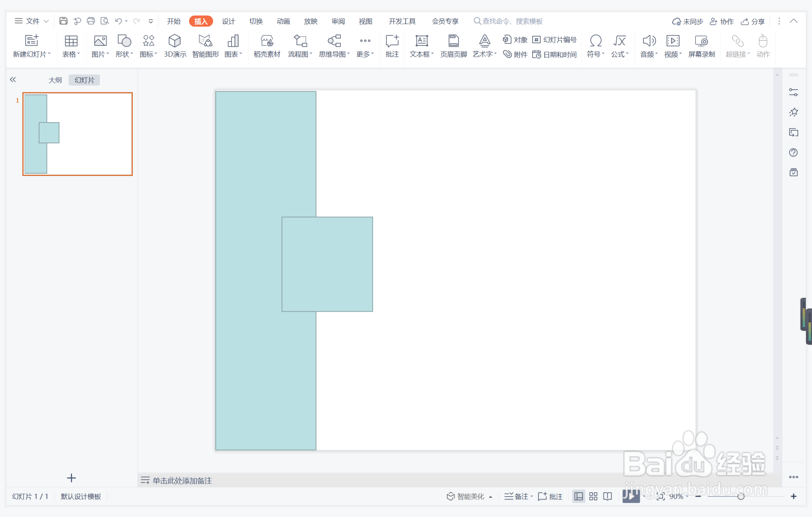This screenshot has width=812, height=517.
Task: Switch to normal view in status bar
Action: 578,496
